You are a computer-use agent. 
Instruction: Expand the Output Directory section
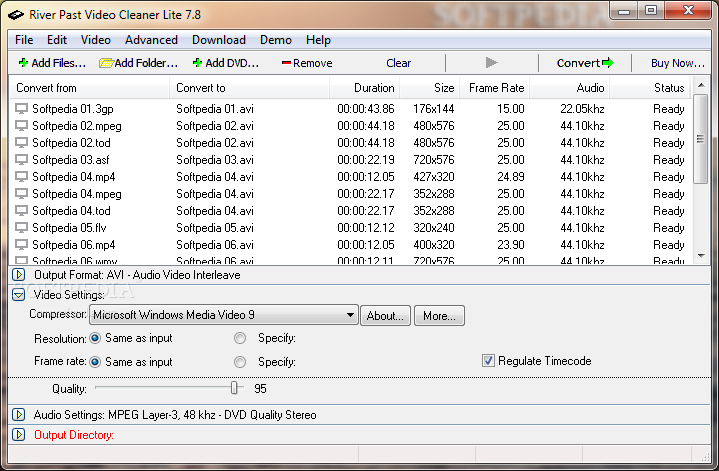(18, 435)
